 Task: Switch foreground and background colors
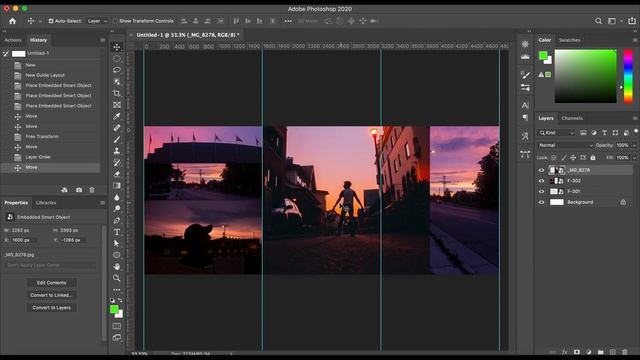click(120, 300)
